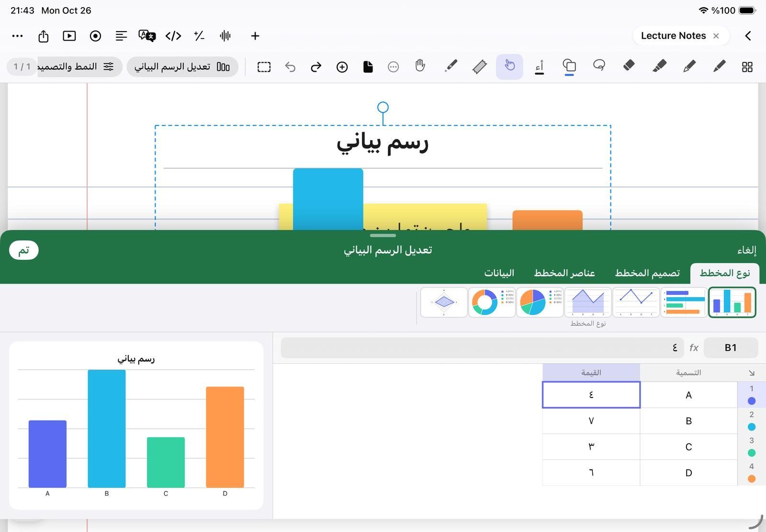Screen dimensions: 766x532
Task: Select the formula bar input field
Action: point(482,348)
